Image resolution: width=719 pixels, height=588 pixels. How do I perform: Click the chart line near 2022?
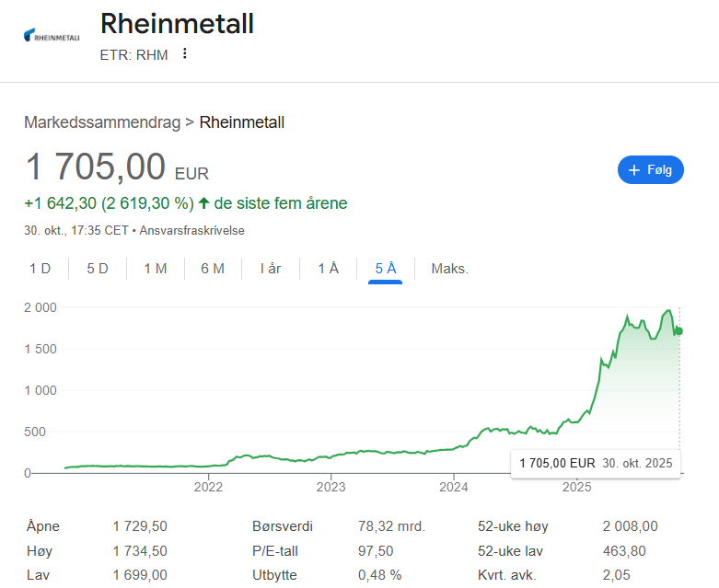(210, 466)
